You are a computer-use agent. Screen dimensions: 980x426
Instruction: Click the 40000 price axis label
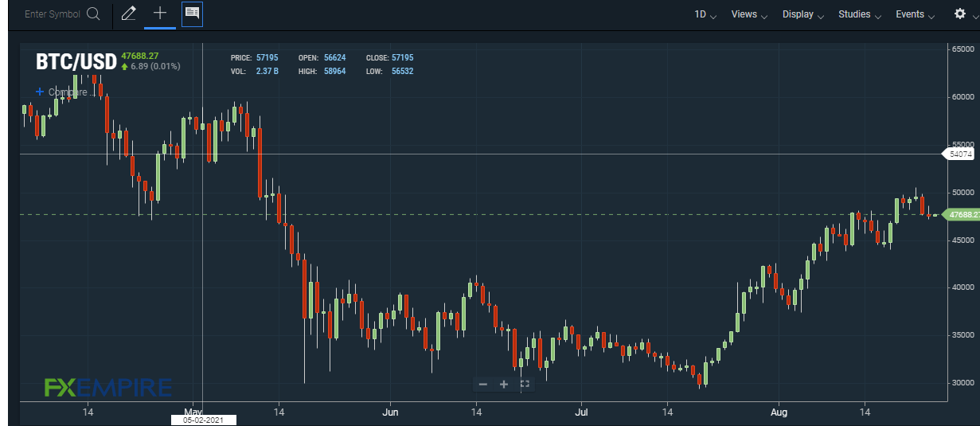(x=964, y=287)
